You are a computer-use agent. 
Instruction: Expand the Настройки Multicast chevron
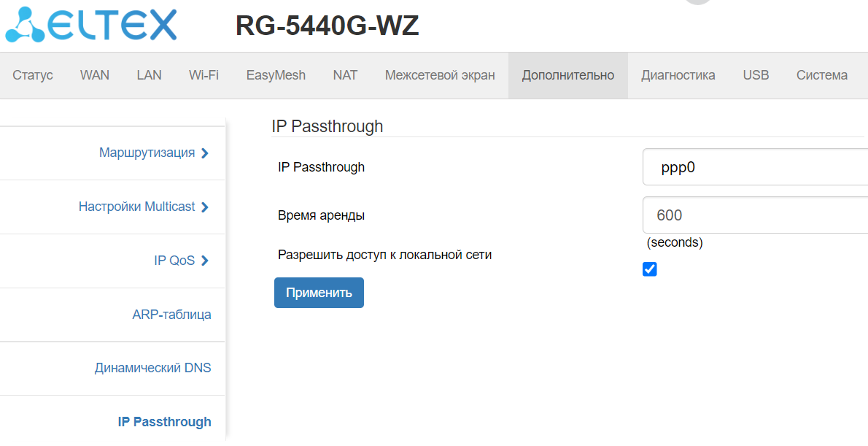coord(205,207)
